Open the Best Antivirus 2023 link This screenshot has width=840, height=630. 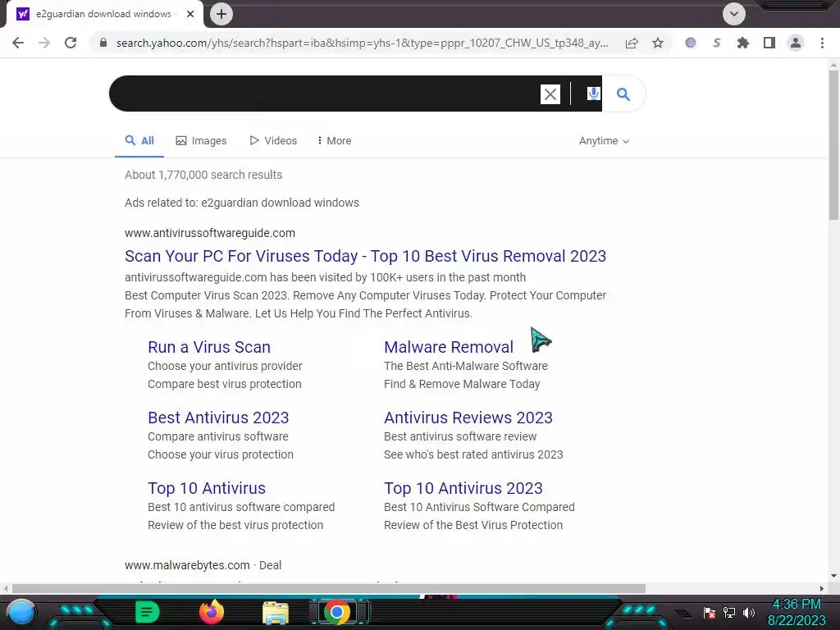pyautogui.click(x=218, y=418)
